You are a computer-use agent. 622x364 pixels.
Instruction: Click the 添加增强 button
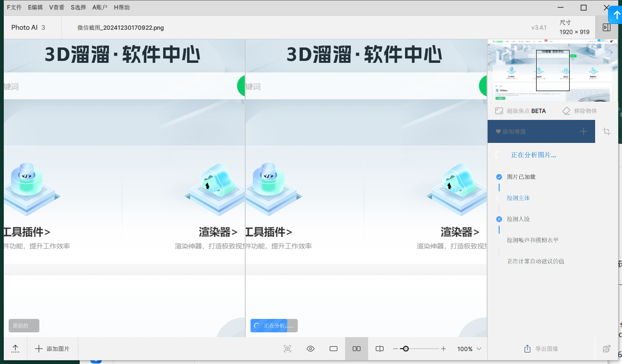(541, 131)
